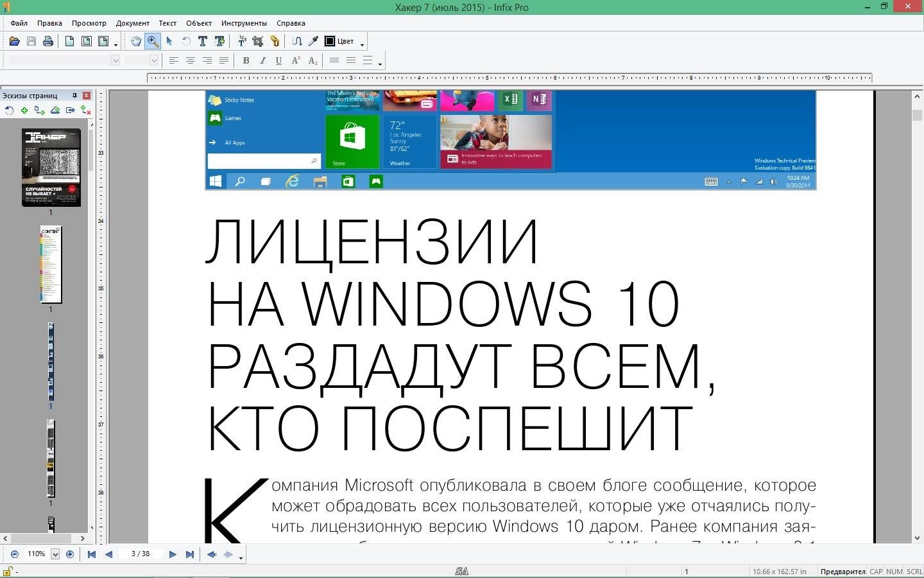Screen dimensions: 924x578
Task: Select the Link chain tool
Action: point(275,41)
